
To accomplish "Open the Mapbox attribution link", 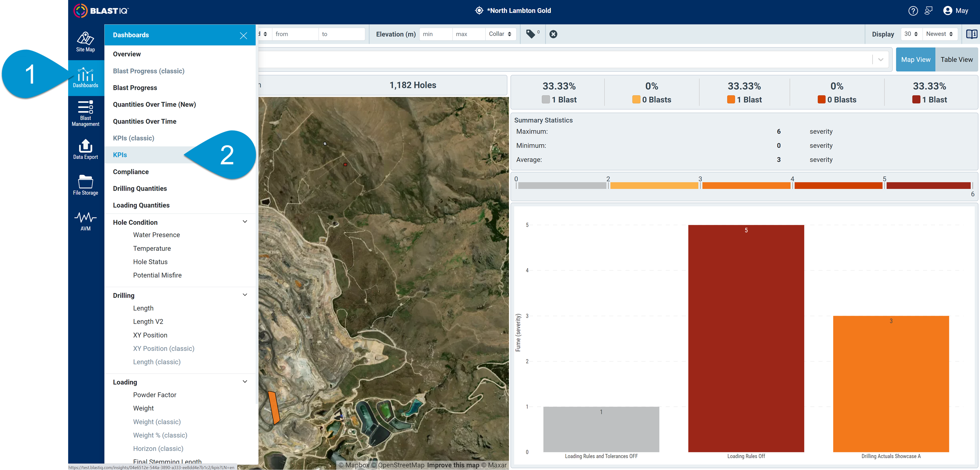I will coord(354,465).
